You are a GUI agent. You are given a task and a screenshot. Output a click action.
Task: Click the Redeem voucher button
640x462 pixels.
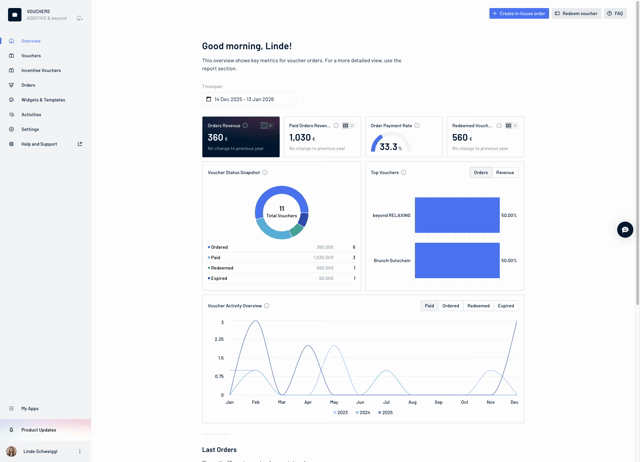[x=577, y=14]
